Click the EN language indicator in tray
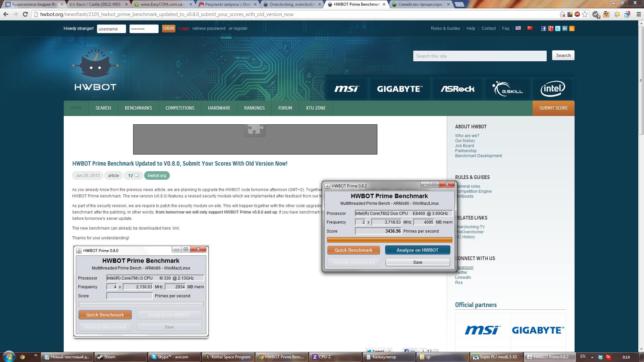The width and height of the screenshot is (644, 362). [583, 356]
